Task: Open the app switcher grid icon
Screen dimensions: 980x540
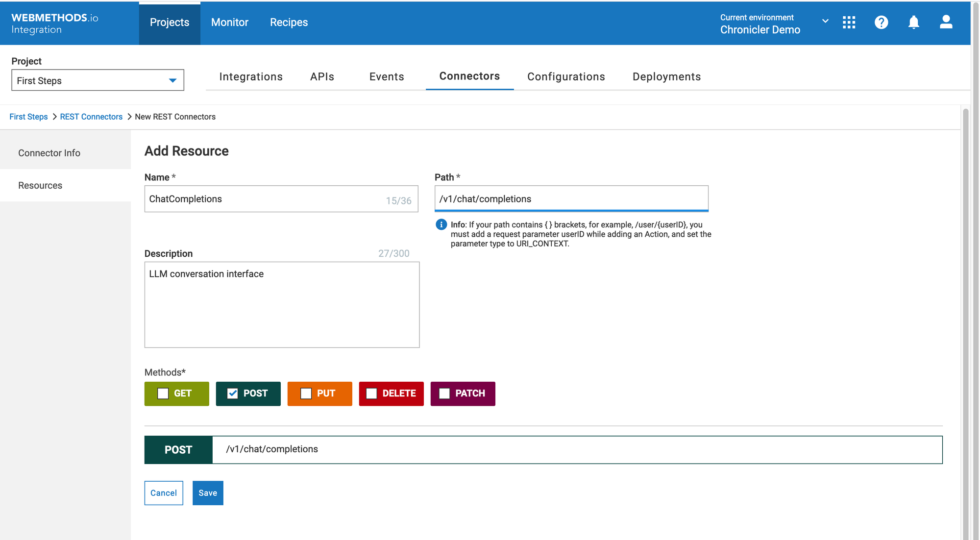Action: click(849, 23)
